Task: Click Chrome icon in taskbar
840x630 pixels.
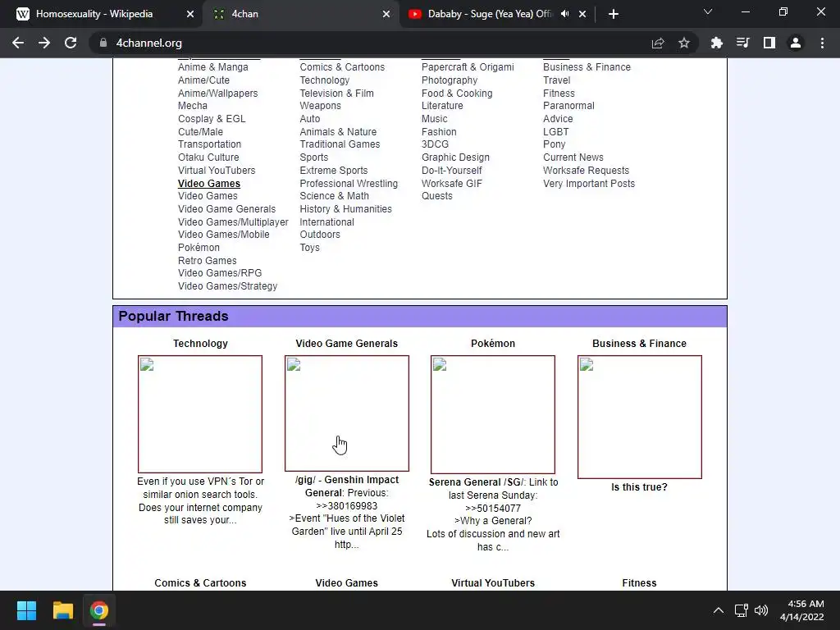Action: (x=99, y=610)
